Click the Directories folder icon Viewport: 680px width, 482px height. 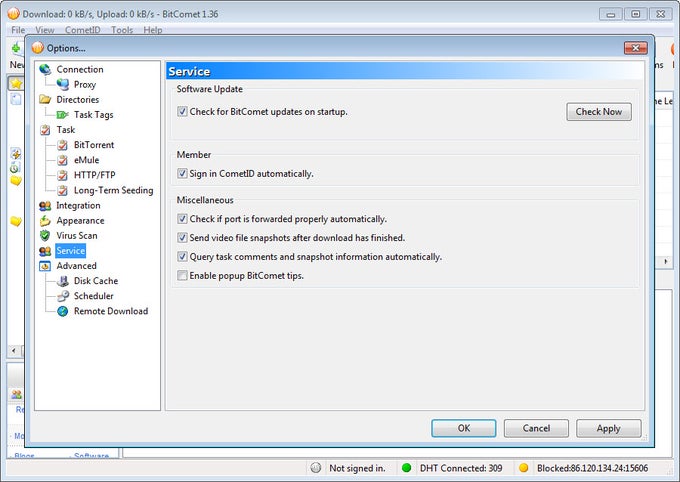click(45, 99)
